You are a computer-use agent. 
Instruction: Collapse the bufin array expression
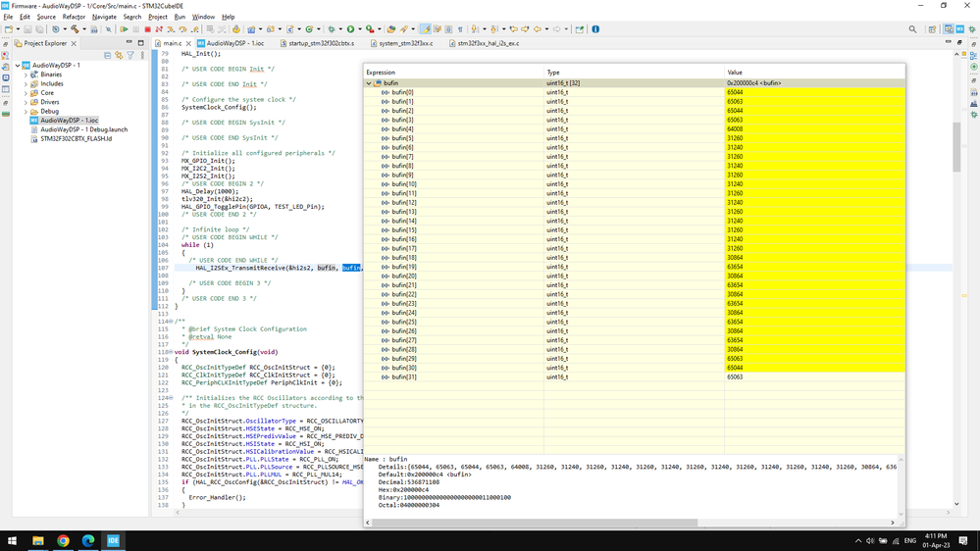pyautogui.click(x=369, y=83)
